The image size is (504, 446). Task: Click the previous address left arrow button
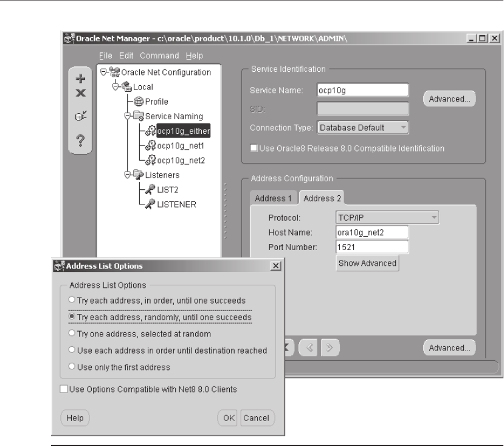pos(309,347)
